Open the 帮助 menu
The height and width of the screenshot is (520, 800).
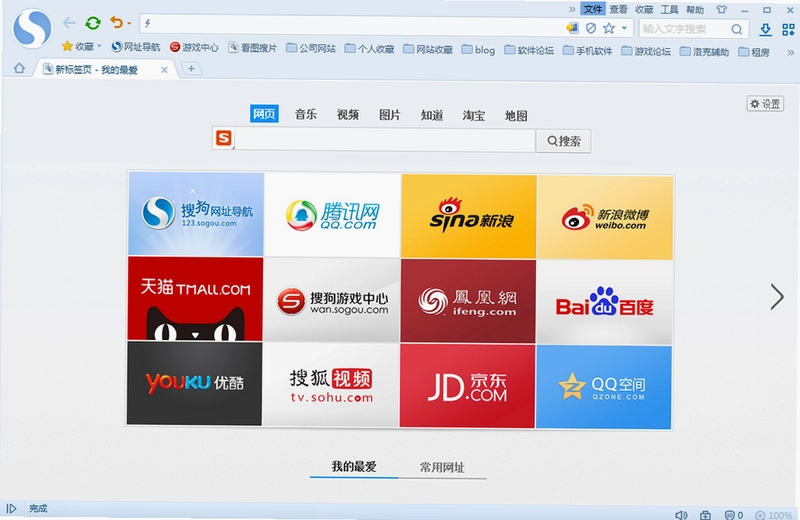pyautogui.click(x=695, y=10)
